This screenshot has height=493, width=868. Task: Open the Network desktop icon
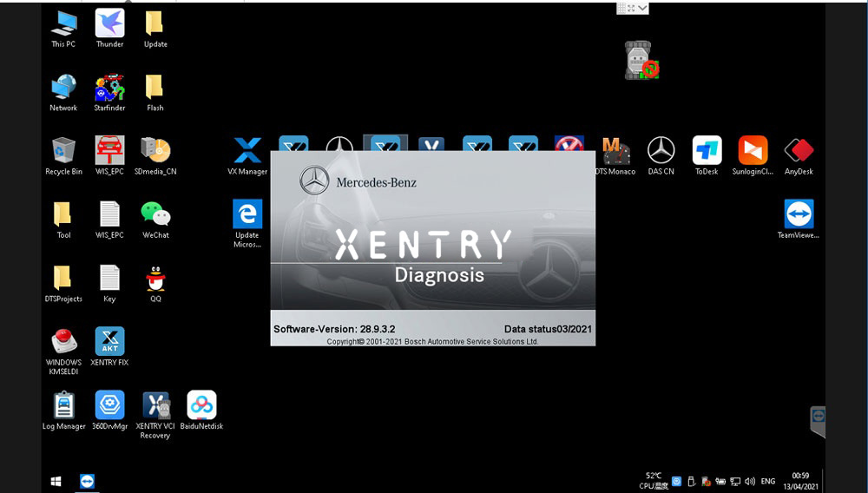tap(63, 92)
